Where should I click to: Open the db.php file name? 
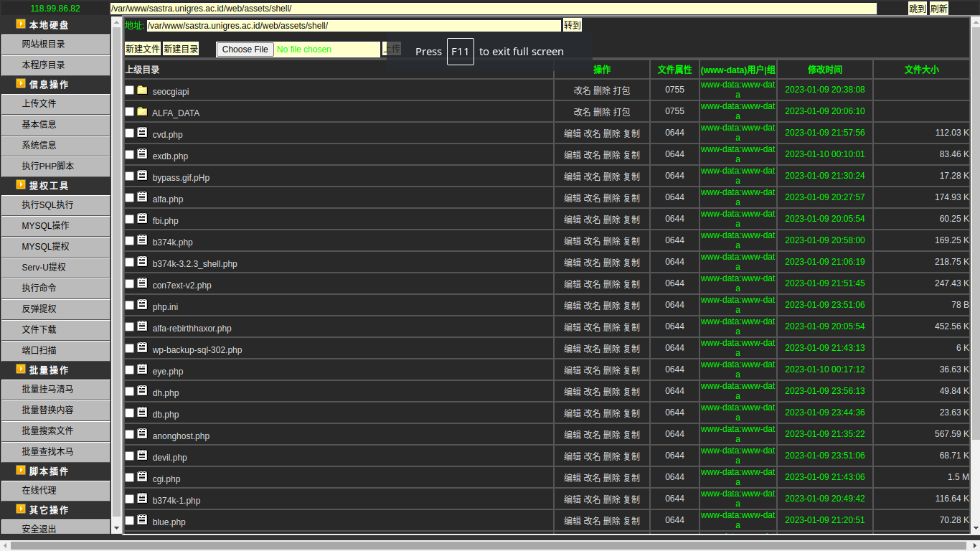[x=166, y=415]
